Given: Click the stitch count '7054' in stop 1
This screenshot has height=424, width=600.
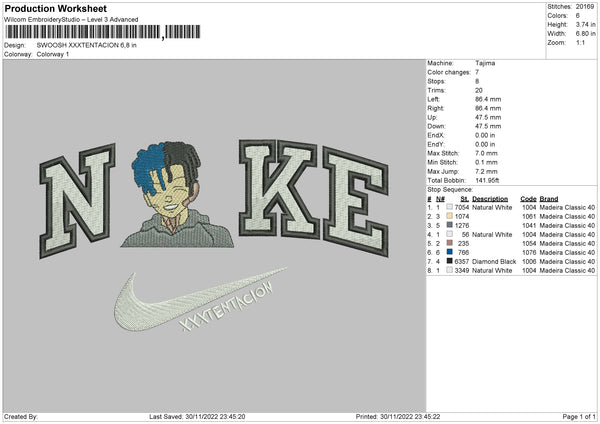Looking at the screenshot, I should (462, 207).
